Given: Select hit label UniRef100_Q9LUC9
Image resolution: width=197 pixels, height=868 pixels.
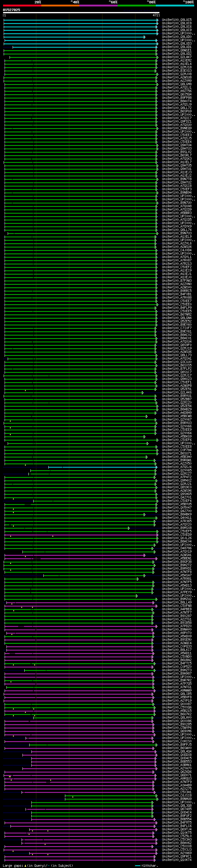Looking at the screenshot, I should (177, 30).
